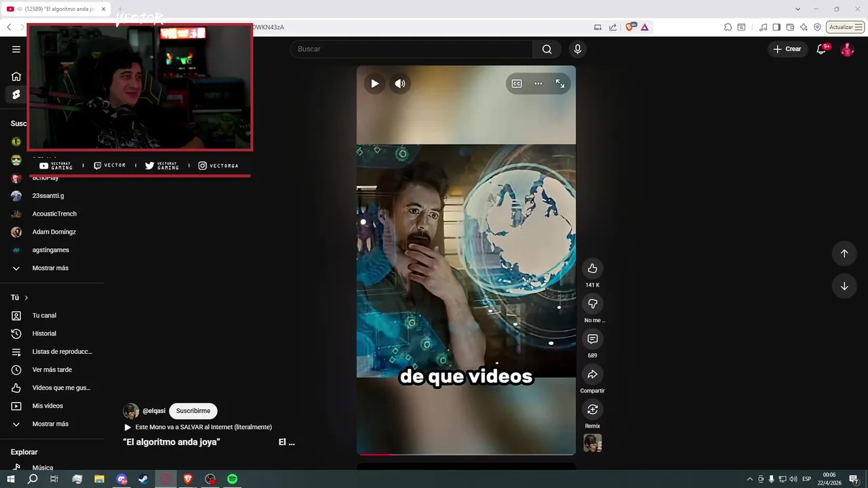Open the Shorts section icon in sidebar
The image size is (868, 488).
pos(16,94)
